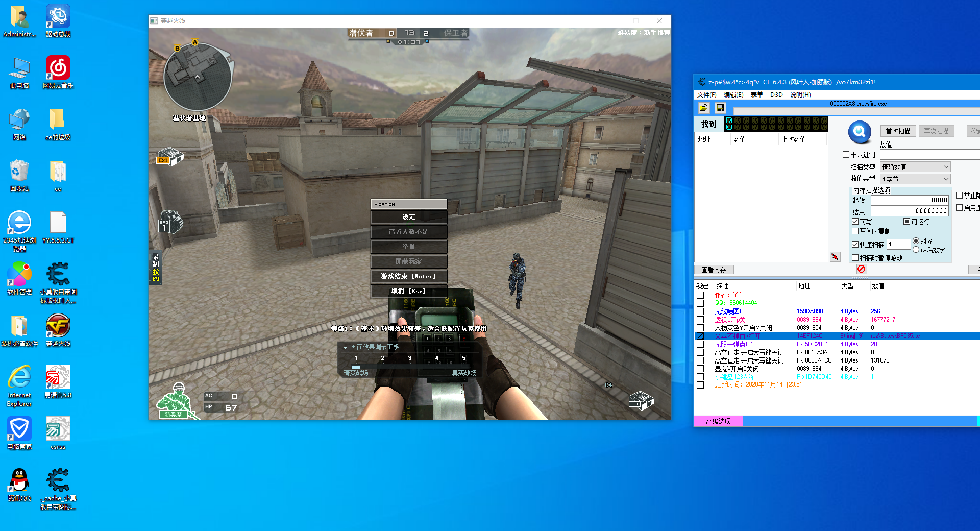980x531 pixels.
Task: Set graphics quality slider to level 5
Action: tap(464, 358)
